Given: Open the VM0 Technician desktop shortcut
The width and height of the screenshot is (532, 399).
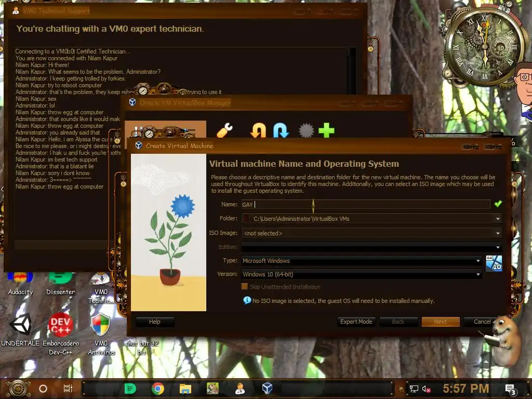Looking at the screenshot, I should point(101,288).
